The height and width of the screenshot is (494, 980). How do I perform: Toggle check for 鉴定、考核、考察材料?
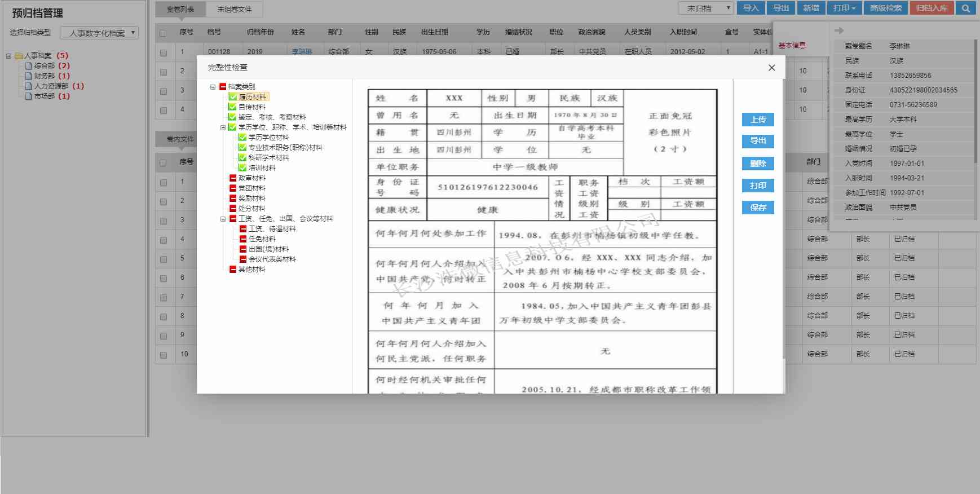tap(232, 117)
